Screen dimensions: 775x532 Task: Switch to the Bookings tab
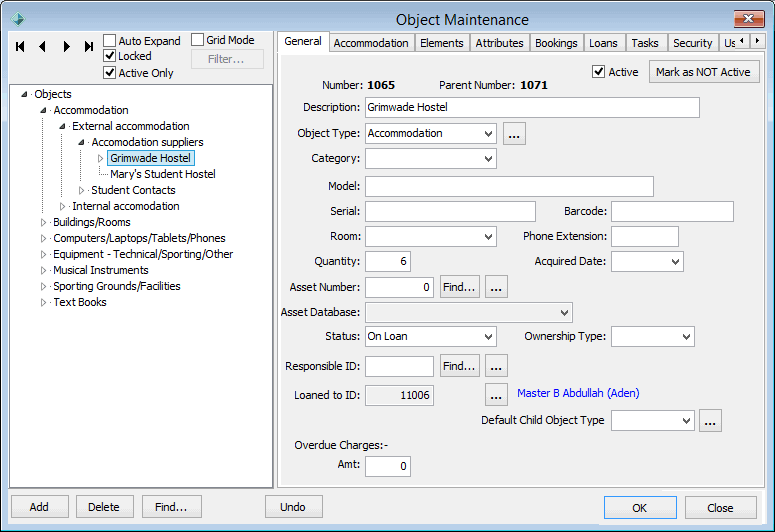[x=557, y=43]
